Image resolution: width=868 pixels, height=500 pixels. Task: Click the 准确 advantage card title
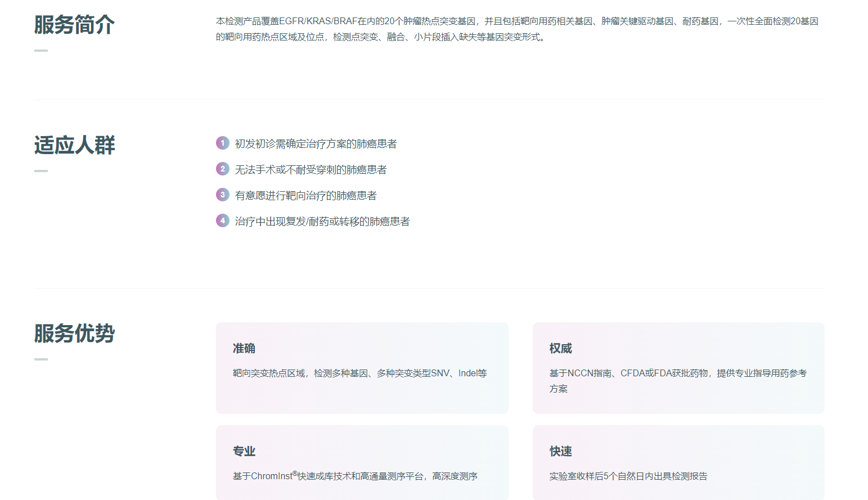pos(244,349)
